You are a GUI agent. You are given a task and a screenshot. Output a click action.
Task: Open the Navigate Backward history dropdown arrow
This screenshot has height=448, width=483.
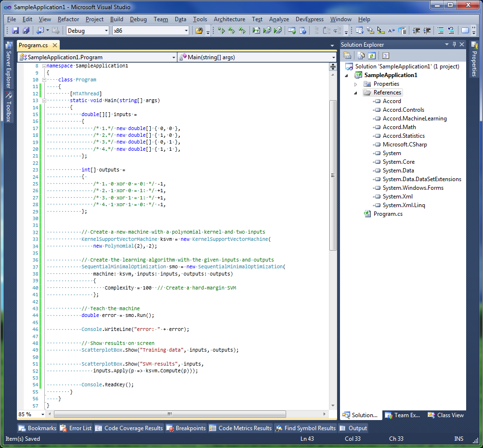click(48, 30)
